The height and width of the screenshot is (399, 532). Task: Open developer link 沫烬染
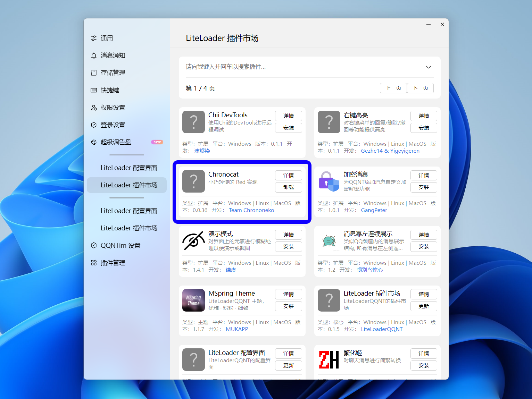coord(202,151)
